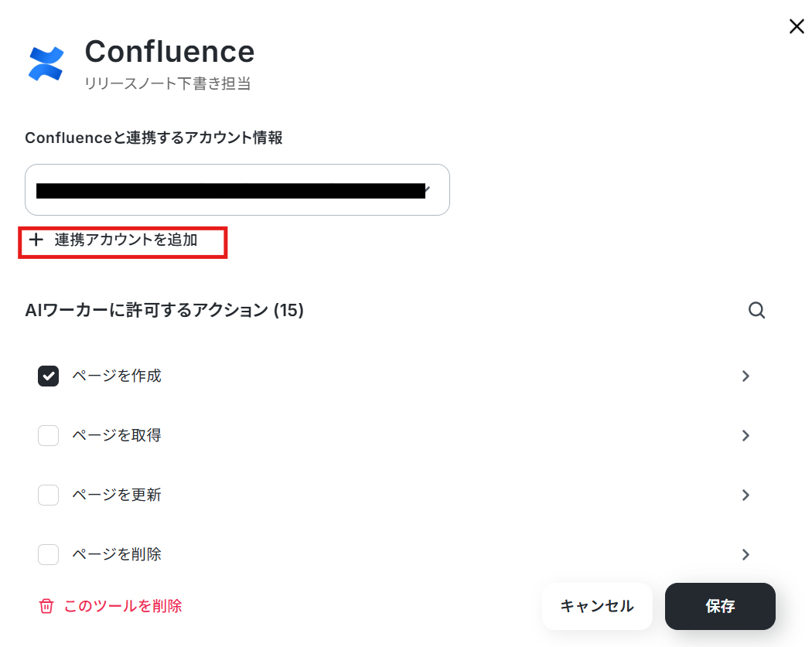Screen dimensions: 812x647
Task: Expand ページを削除 details chevron
Action: coord(745,555)
